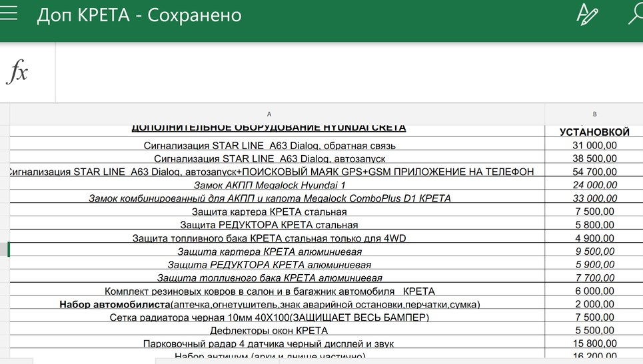Click the green-marked row header beside Защита картера алюминиевая
This screenshot has height=364, width=643.
coord(5,250)
